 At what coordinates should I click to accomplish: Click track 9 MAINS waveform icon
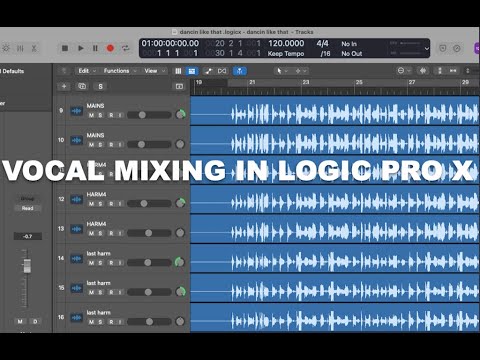pos(77,111)
